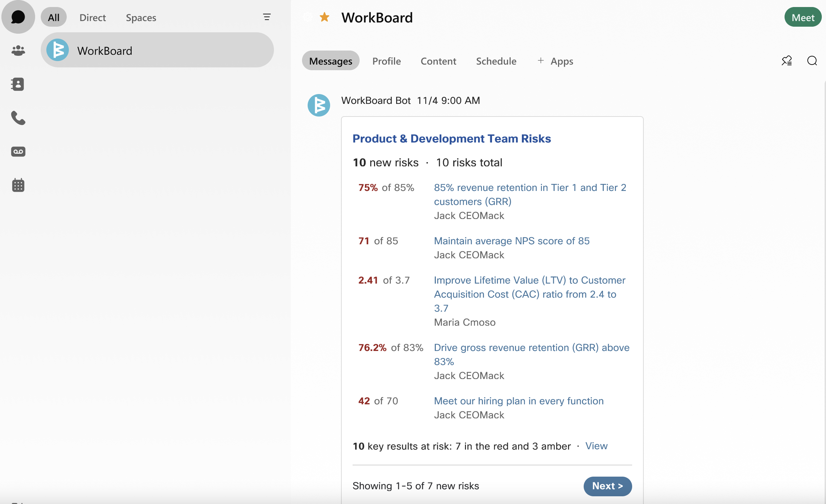Switch to the Content tab
The height and width of the screenshot is (504, 826).
(438, 61)
